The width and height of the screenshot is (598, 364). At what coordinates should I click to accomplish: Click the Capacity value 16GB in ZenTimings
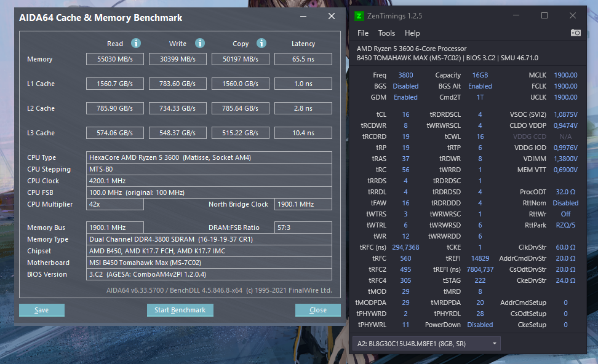click(x=480, y=75)
